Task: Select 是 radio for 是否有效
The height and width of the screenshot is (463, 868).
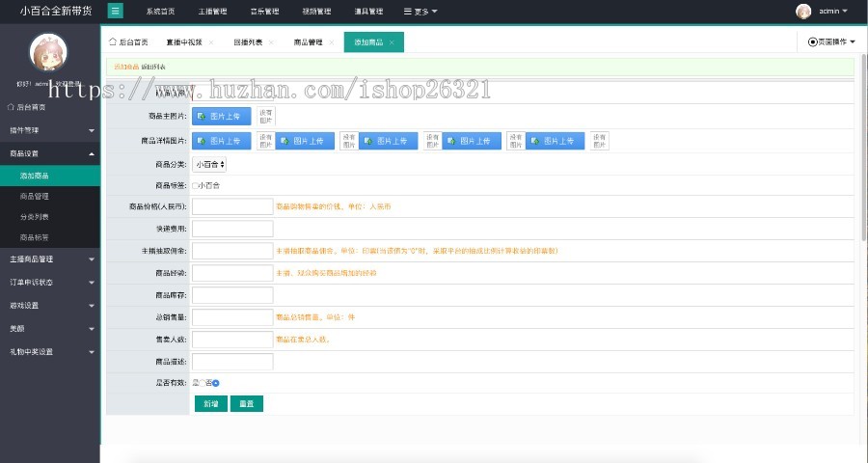Action: [201, 383]
